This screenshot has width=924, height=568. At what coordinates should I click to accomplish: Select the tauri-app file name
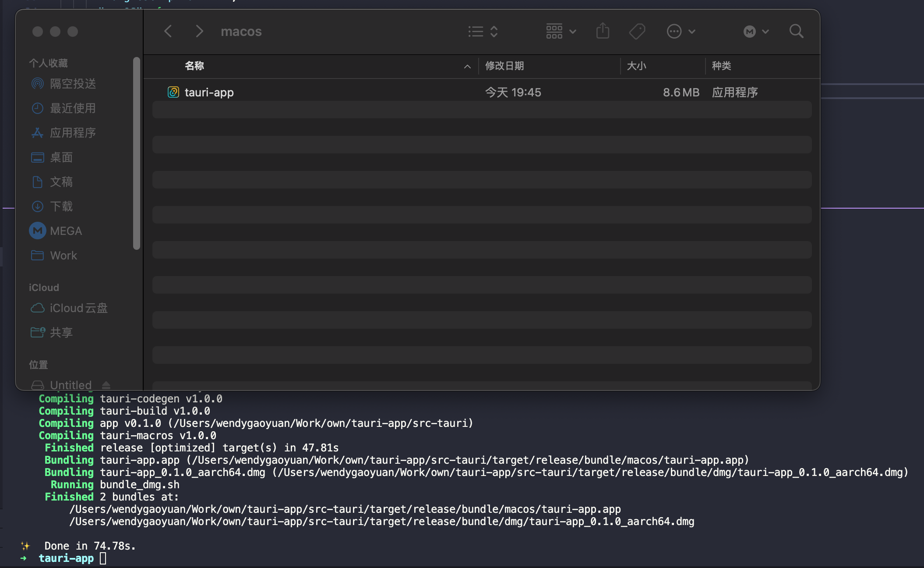coord(209,92)
